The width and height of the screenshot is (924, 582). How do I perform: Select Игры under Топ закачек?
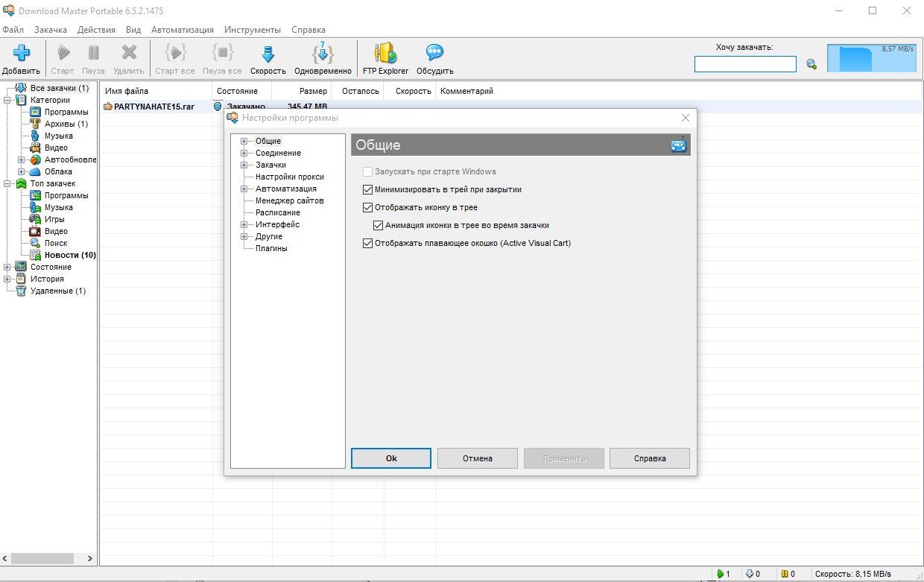[x=54, y=219]
